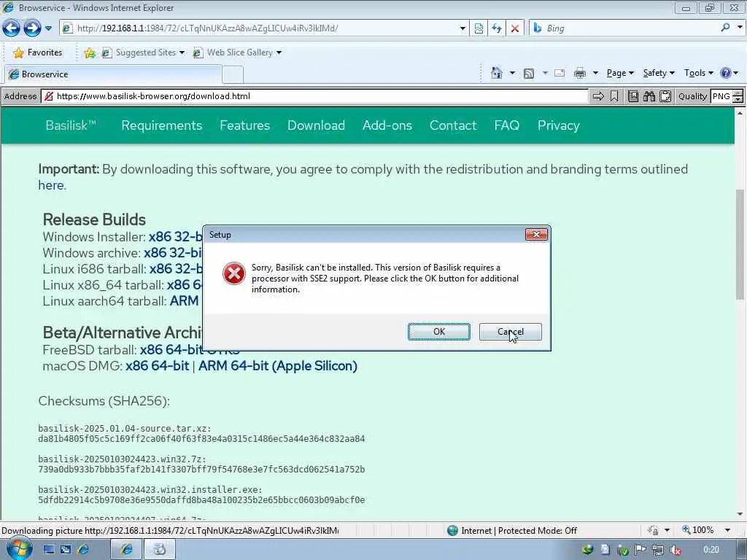Go to the Features page

click(245, 125)
